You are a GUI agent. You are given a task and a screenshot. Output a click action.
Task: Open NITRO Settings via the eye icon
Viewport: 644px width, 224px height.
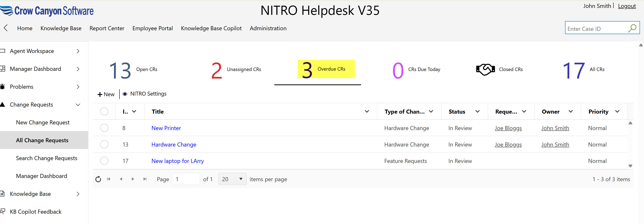click(125, 94)
